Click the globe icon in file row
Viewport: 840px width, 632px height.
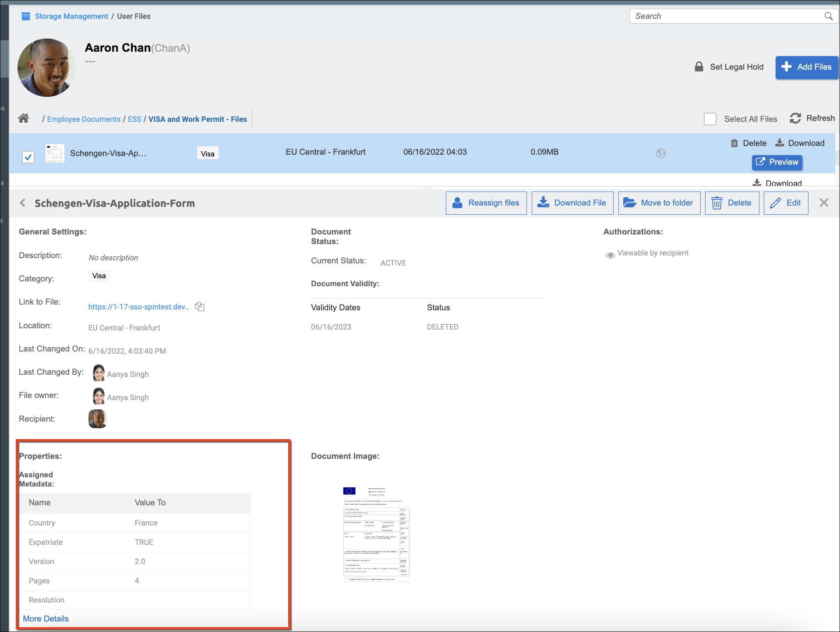tap(661, 153)
